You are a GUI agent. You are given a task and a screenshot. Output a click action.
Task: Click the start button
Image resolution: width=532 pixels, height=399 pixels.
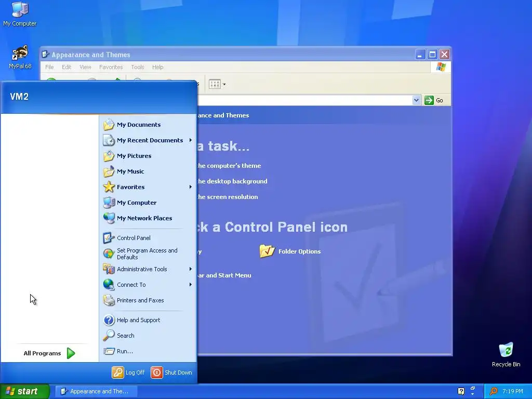pyautogui.click(x=25, y=391)
